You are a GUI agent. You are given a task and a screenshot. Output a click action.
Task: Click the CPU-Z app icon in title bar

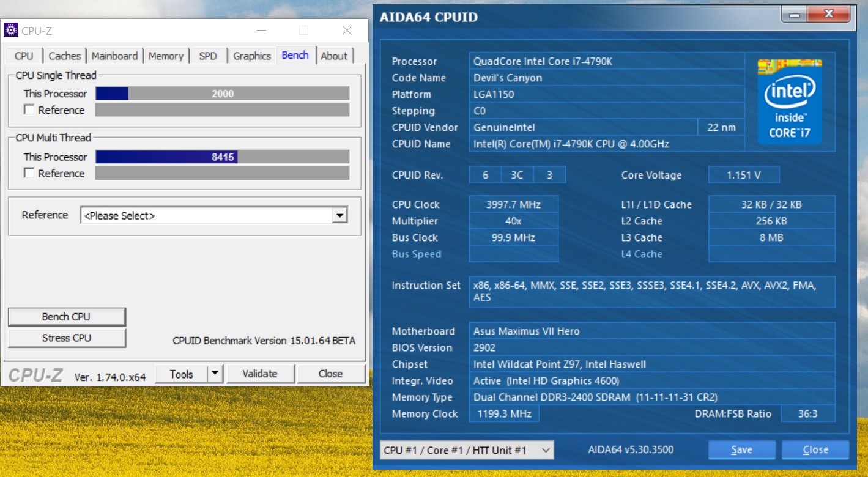pyautogui.click(x=11, y=30)
